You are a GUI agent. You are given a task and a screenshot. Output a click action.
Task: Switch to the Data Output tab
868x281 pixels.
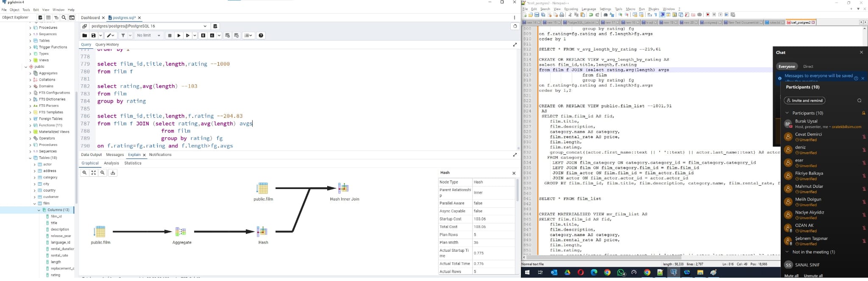[92, 155]
